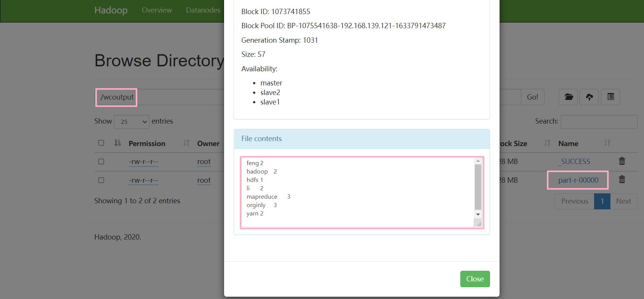Click the Hadoop, 2020. footer text
Image resolution: width=644 pixels, height=299 pixels.
[118, 237]
